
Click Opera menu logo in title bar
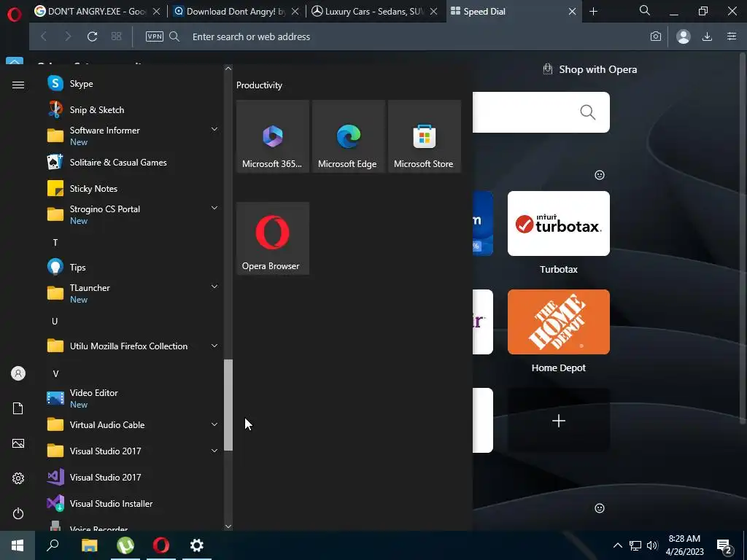click(15, 15)
